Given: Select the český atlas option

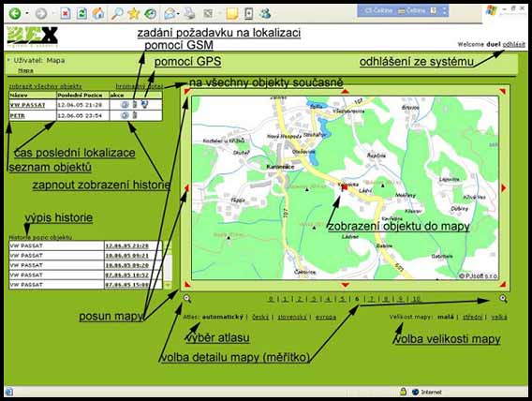Looking at the screenshot, I should tap(260, 318).
